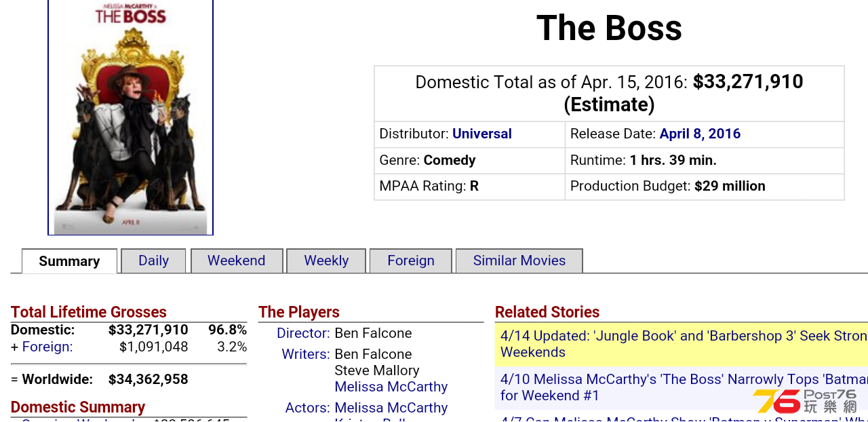868x422 pixels.
Task: Select the Summary tab
Action: tap(69, 261)
